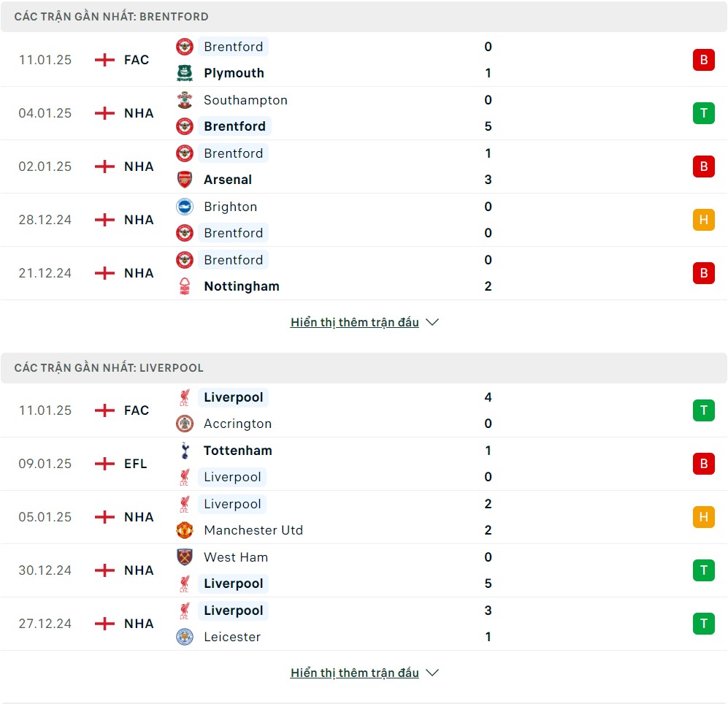
Task: Click the Manchester Utd crest icon
Action: click(x=185, y=530)
